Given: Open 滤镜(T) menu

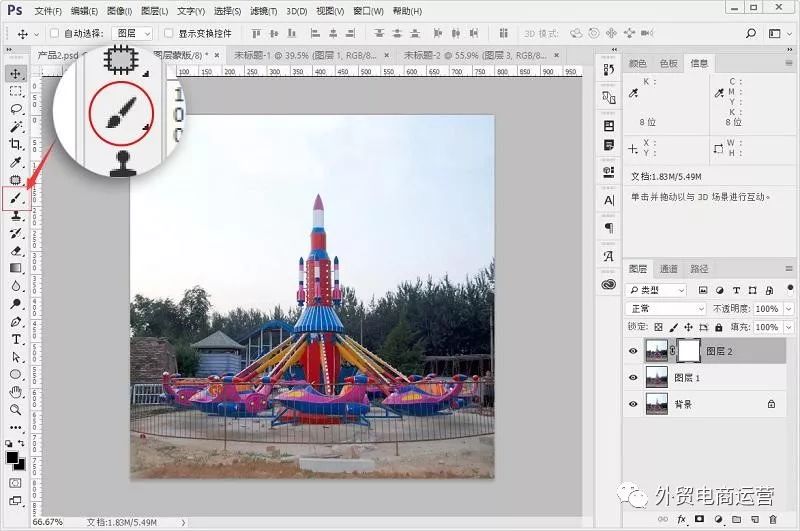Looking at the screenshot, I should pos(264,11).
